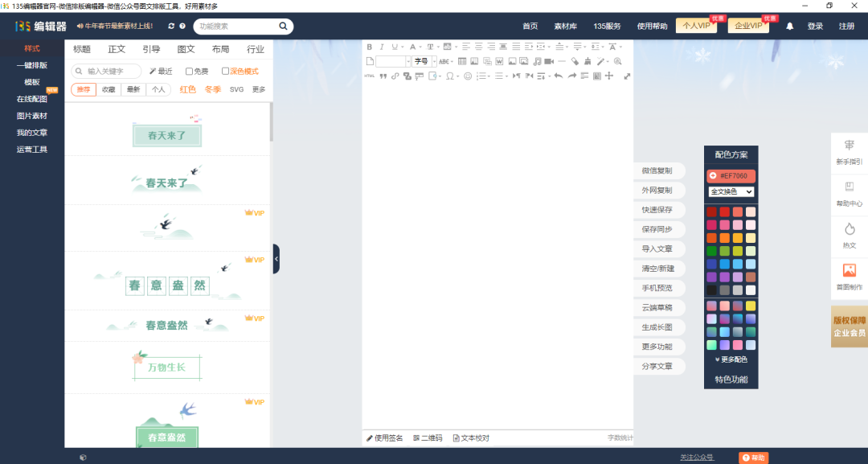868x464 pixels.
Task: Insert a video
Action: click(x=549, y=61)
